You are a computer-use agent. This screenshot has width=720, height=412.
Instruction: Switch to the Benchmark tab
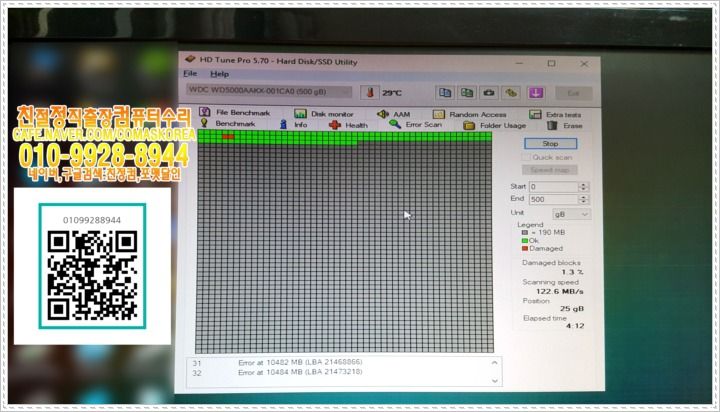(x=228, y=124)
